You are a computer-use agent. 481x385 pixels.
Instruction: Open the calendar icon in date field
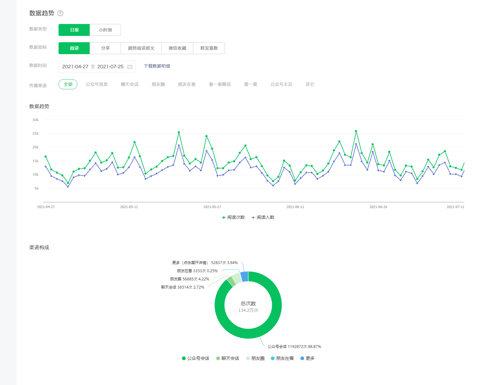(x=130, y=67)
